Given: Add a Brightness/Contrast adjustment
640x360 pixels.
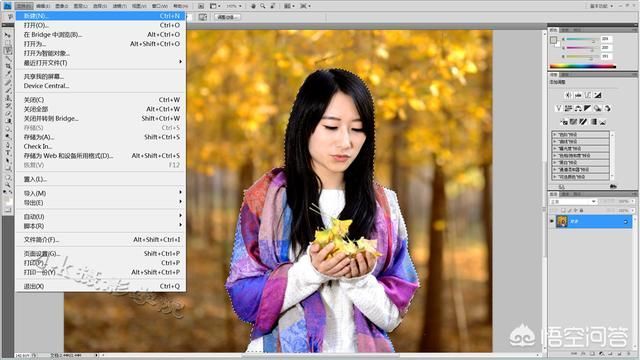Looking at the screenshot, I should 568,95.
